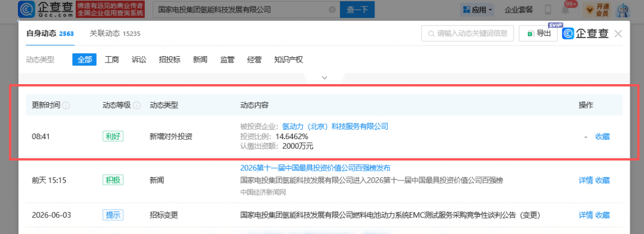Click the 14.6462% investment ratio value
644x234 pixels.
[292, 137]
